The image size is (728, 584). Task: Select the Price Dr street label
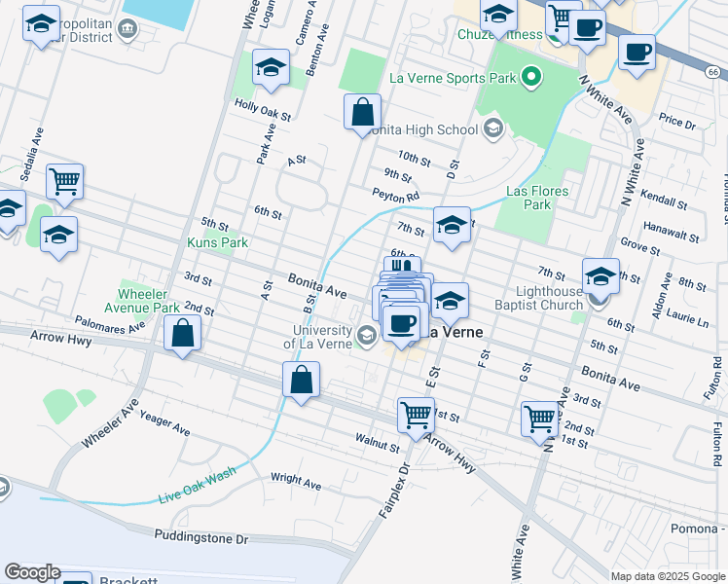[x=677, y=122]
